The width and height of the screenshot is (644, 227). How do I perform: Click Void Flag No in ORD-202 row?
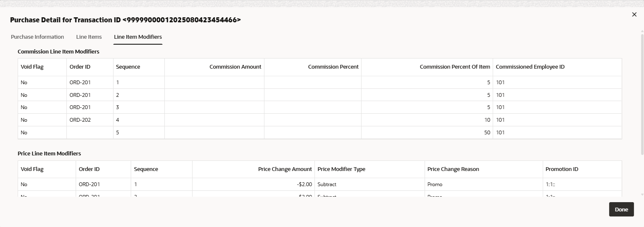24,120
